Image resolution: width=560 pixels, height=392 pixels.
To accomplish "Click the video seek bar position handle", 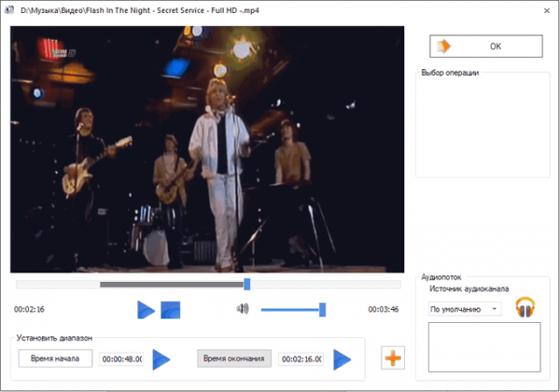I will (246, 284).
